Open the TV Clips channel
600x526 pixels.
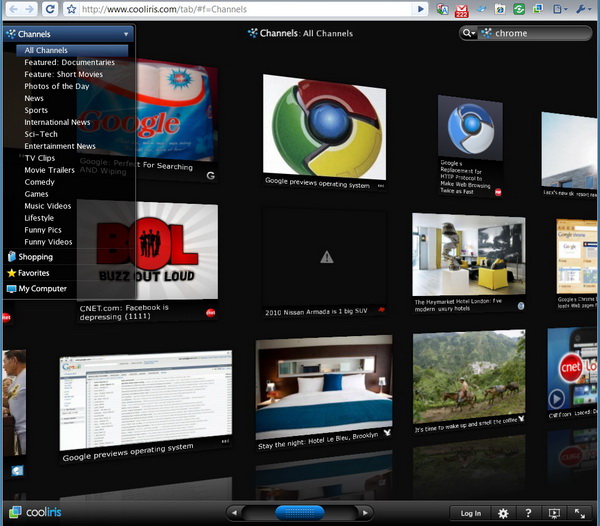pyautogui.click(x=40, y=158)
